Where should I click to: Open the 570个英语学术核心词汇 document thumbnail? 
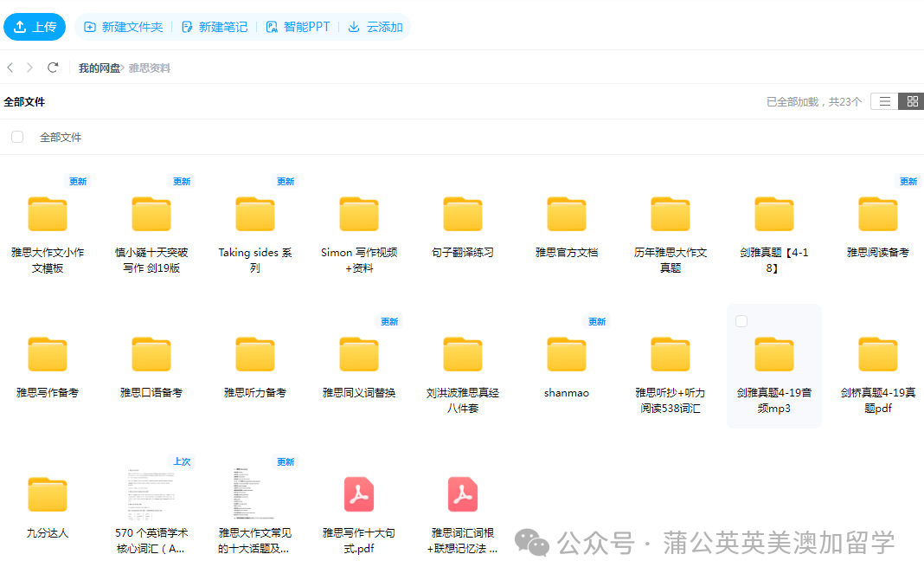(151, 494)
